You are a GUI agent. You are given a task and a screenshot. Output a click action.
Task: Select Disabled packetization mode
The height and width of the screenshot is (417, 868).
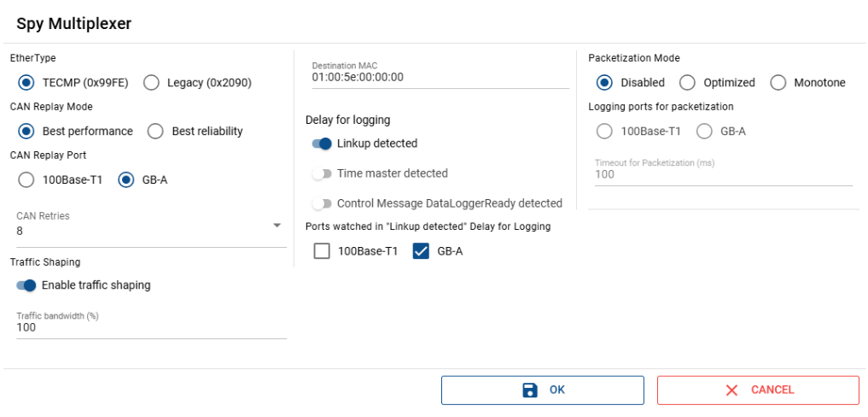point(604,83)
